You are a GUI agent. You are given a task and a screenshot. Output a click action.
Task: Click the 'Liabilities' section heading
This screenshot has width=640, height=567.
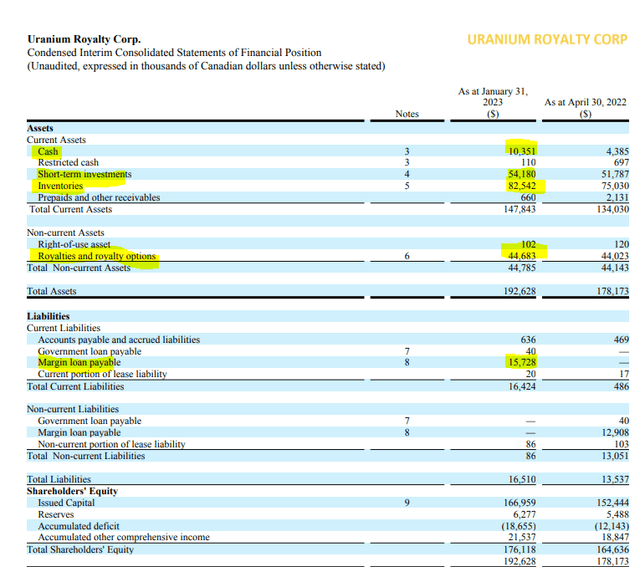click(x=48, y=316)
